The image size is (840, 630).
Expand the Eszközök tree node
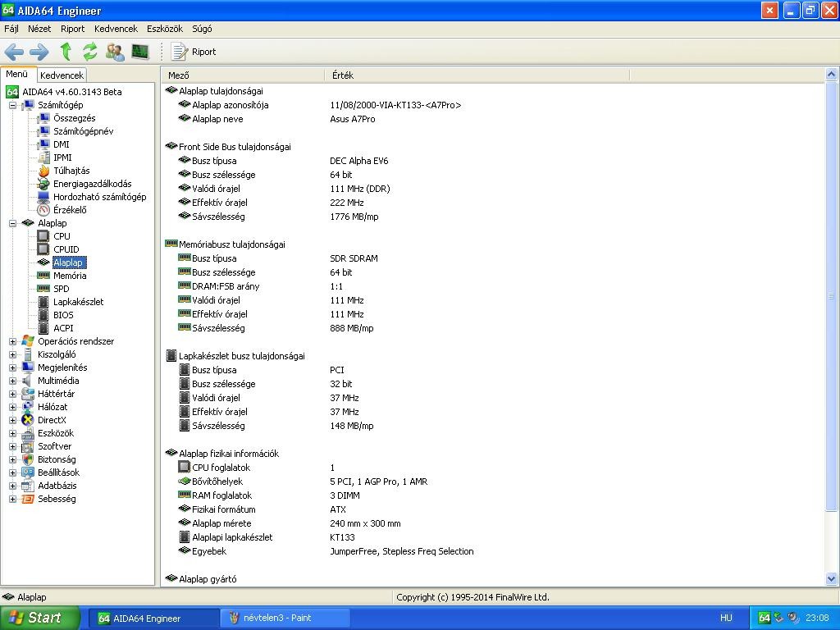click(x=12, y=433)
